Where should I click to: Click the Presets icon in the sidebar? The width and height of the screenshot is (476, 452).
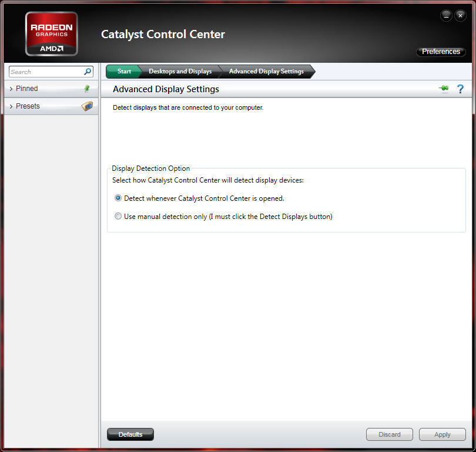tap(87, 106)
